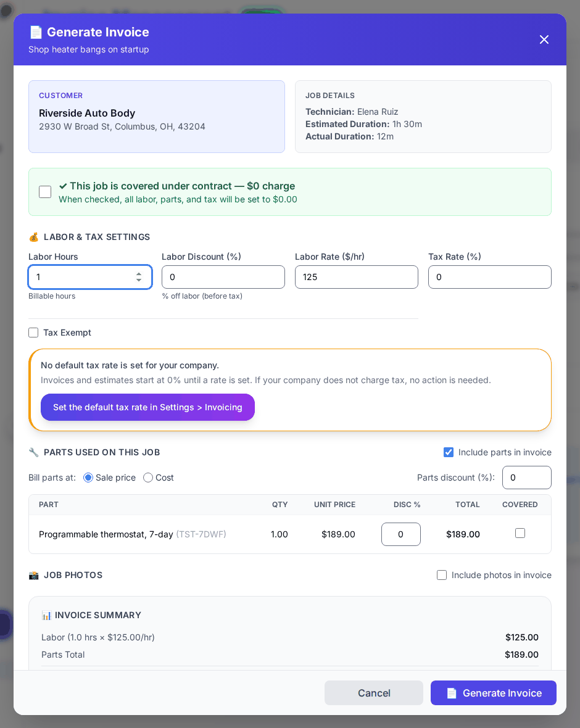Click the Cancel button
Screen dimensions: 580x728
(374, 693)
